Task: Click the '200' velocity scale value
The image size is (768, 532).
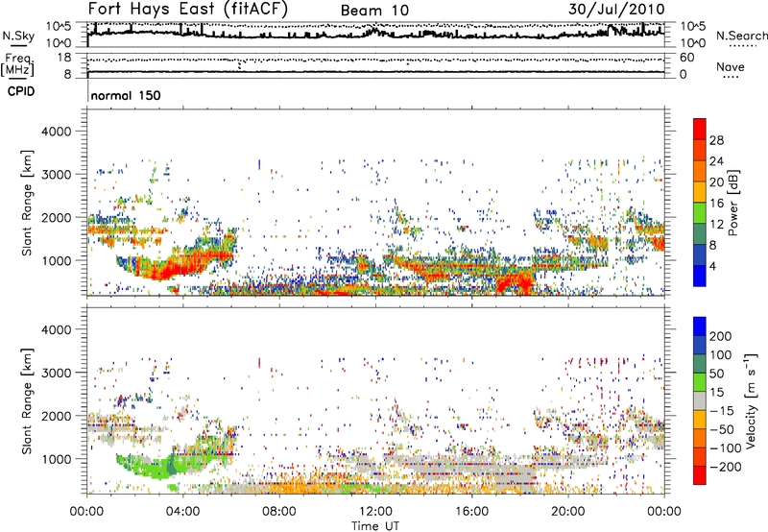Action: (x=721, y=336)
